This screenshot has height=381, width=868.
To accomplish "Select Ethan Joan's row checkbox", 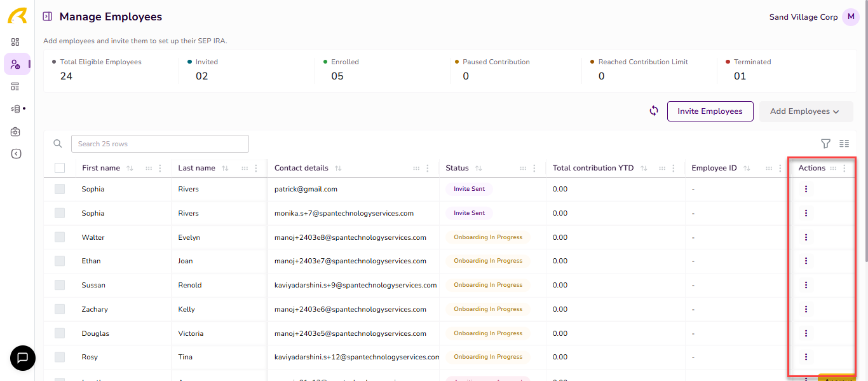I will click(x=60, y=261).
